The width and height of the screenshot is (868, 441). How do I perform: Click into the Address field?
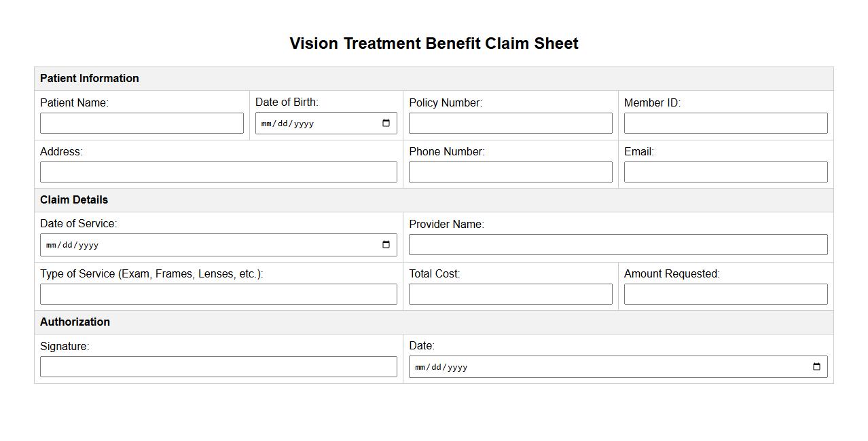[218, 172]
